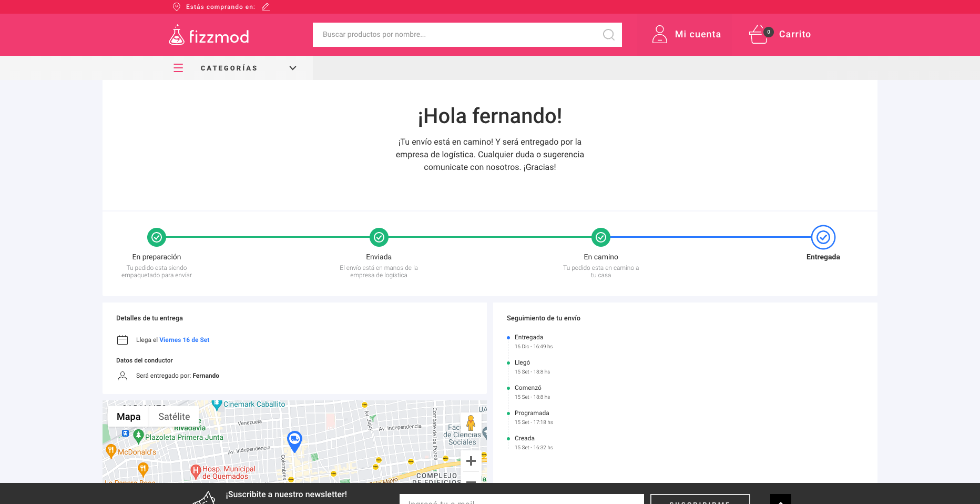Expand the Categorías dropdown chevron
Image resolution: width=980 pixels, height=504 pixels.
293,68
